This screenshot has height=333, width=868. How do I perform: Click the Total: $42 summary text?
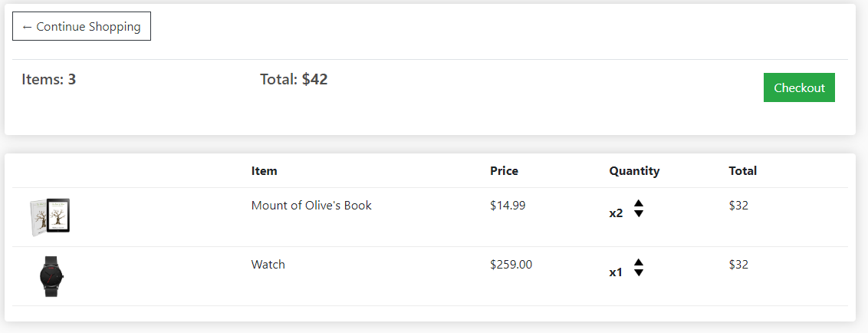coord(294,79)
